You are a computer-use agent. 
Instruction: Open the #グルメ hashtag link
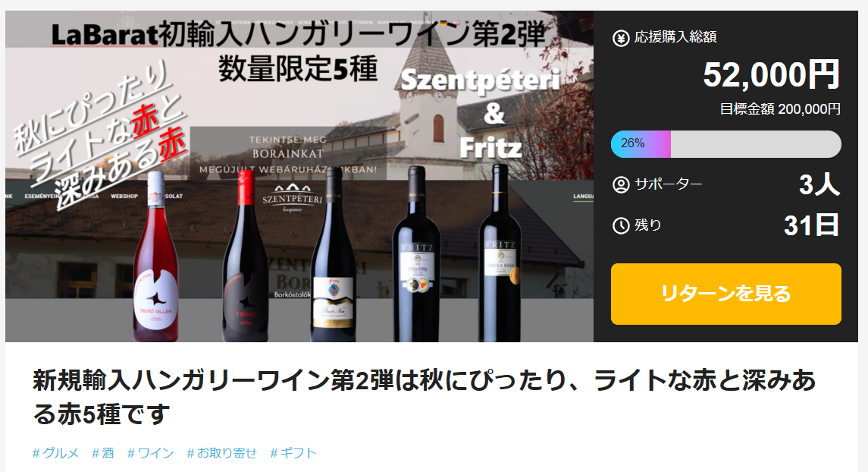click(55, 453)
